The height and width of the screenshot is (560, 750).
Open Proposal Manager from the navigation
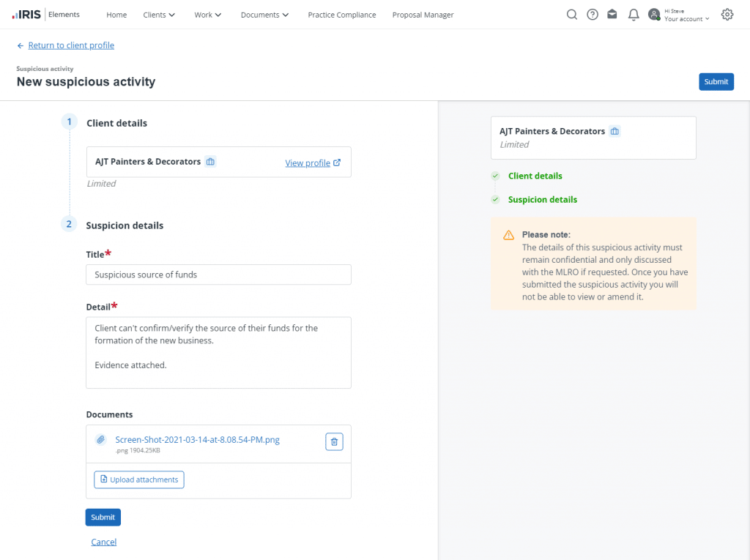click(423, 15)
